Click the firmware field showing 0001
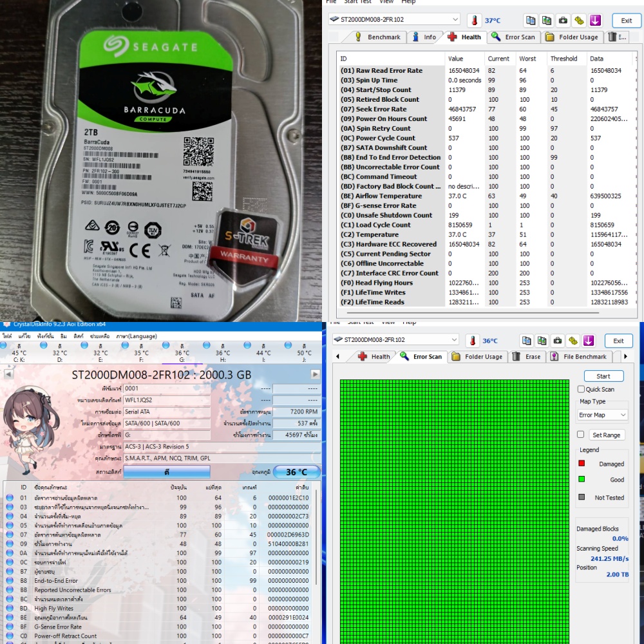 [167, 388]
